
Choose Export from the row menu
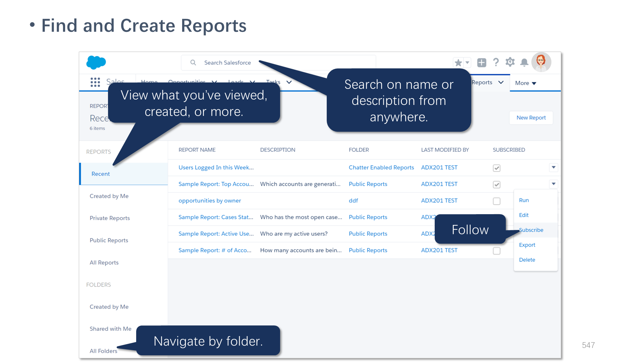527,245
